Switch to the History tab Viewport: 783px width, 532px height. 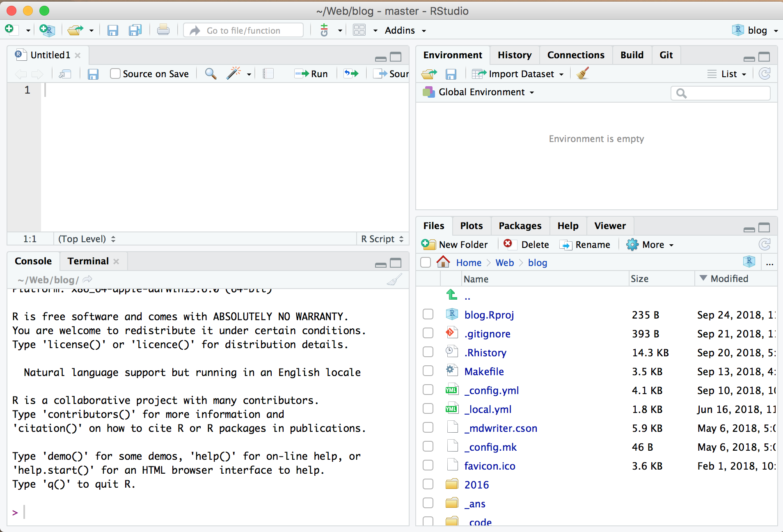click(x=515, y=55)
